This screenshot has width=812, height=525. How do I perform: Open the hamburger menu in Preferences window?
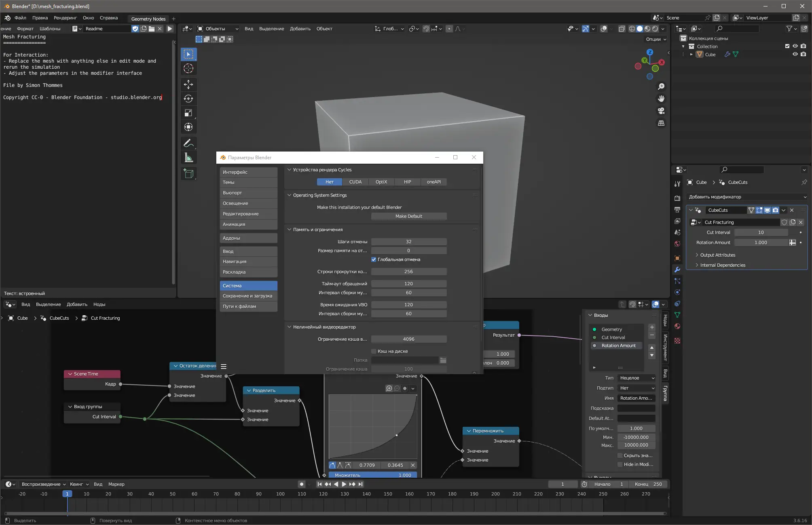coord(224,367)
